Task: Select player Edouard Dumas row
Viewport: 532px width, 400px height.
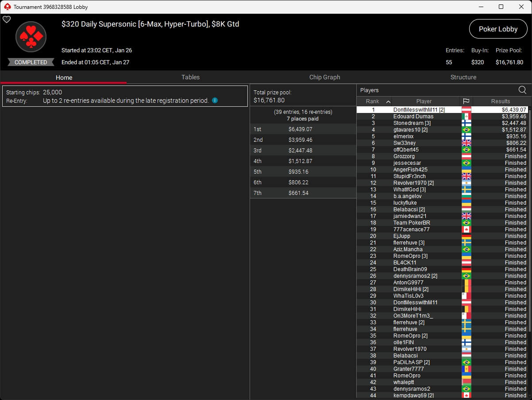Action: (413, 117)
